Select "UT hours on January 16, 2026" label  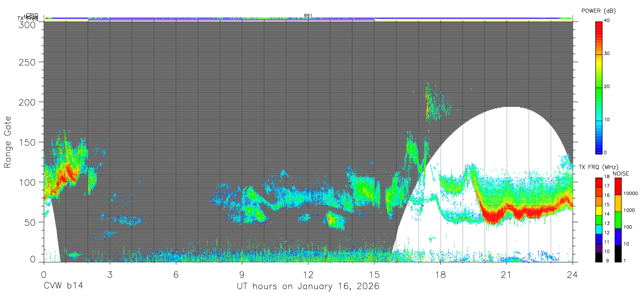(x=308, y=287)
